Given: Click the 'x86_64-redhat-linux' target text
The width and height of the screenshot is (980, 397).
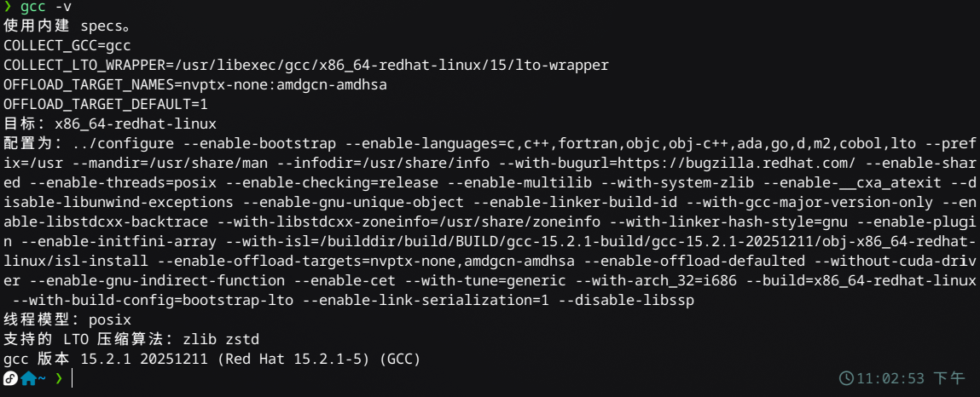Looking at the screenshot, I should click(136, 124).
